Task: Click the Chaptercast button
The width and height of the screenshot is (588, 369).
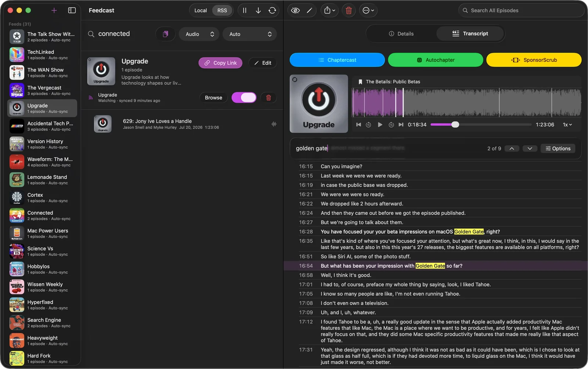Action: tap(337, 60)
